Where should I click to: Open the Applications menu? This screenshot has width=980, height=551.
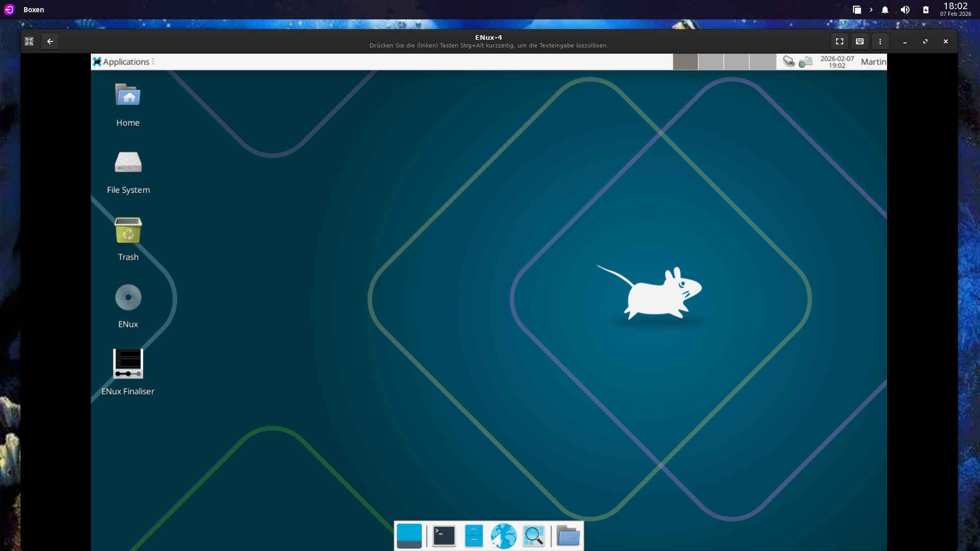pyautogui.click(x=126, y=62)
